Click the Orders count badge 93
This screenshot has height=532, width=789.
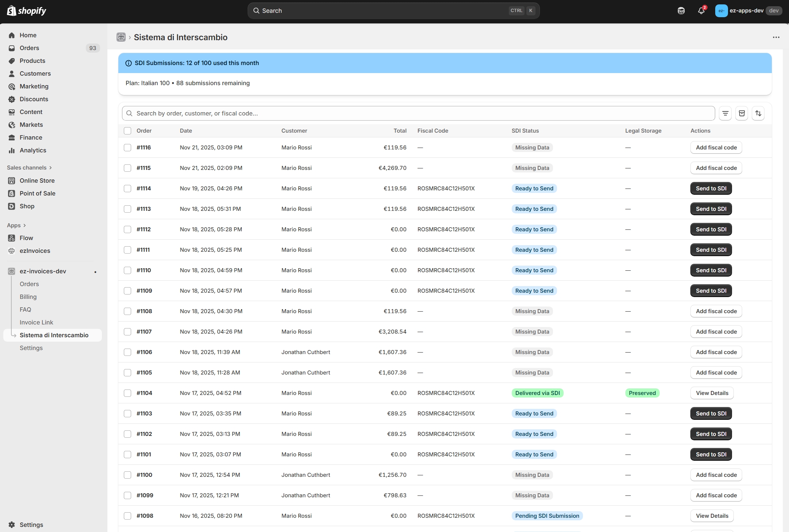click(x=93, y=48)
